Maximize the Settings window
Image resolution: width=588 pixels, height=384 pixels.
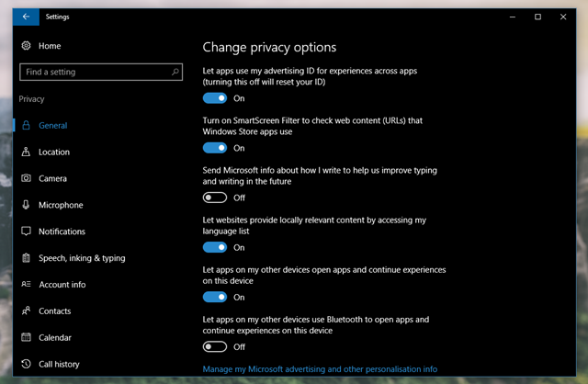click(537, 17)
